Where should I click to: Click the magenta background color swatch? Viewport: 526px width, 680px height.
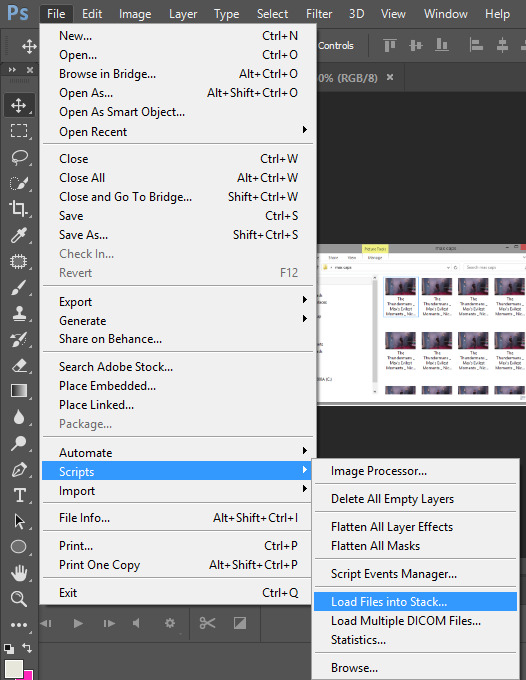click(29, 675)
